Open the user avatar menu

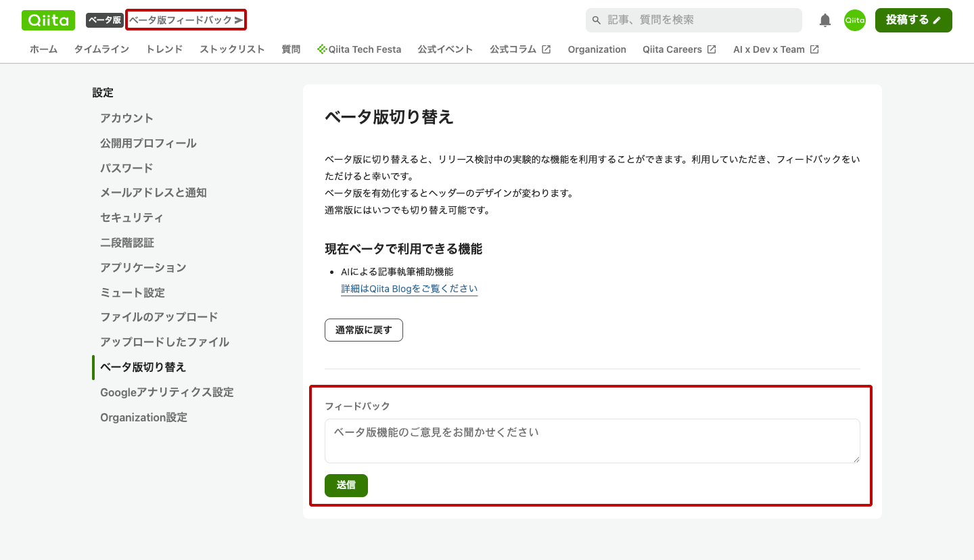click(x=855, y=20)
